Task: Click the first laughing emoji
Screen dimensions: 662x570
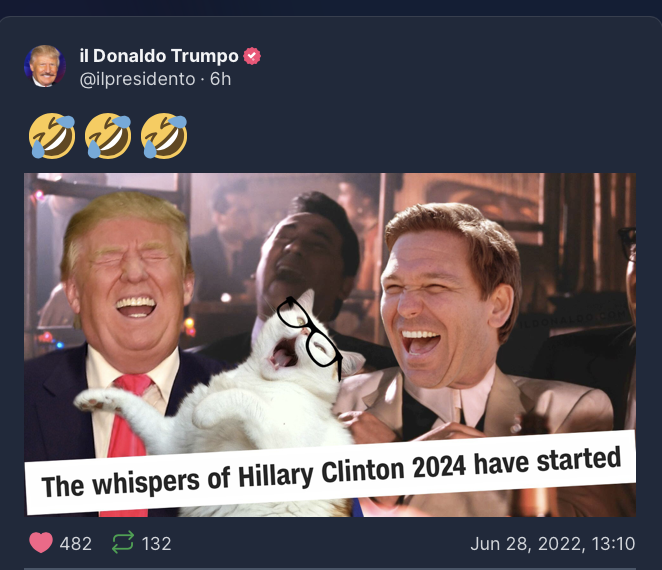Action: [52, 136]
